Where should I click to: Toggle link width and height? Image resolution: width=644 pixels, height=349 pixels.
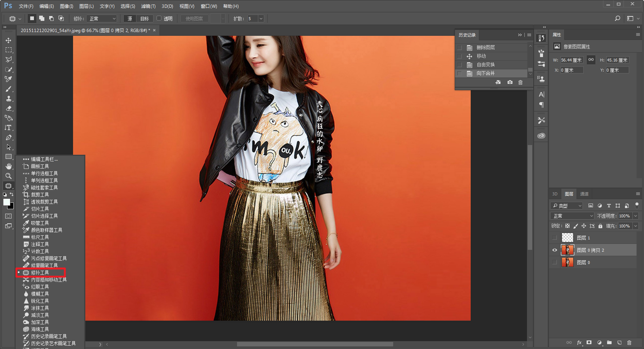(591, 60)
